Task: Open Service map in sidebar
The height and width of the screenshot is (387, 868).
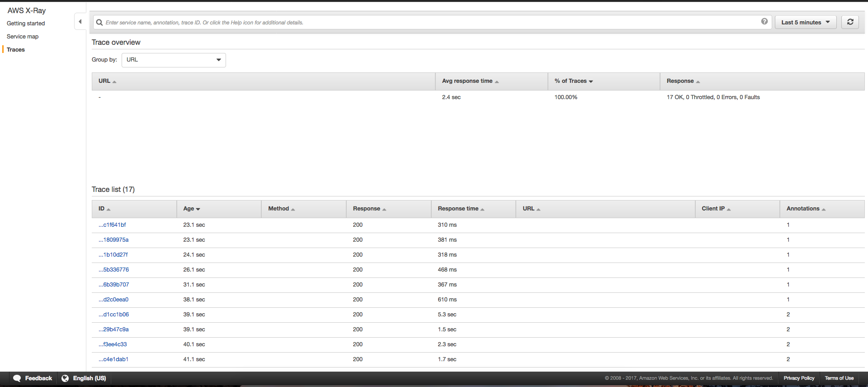Action: 23,37
